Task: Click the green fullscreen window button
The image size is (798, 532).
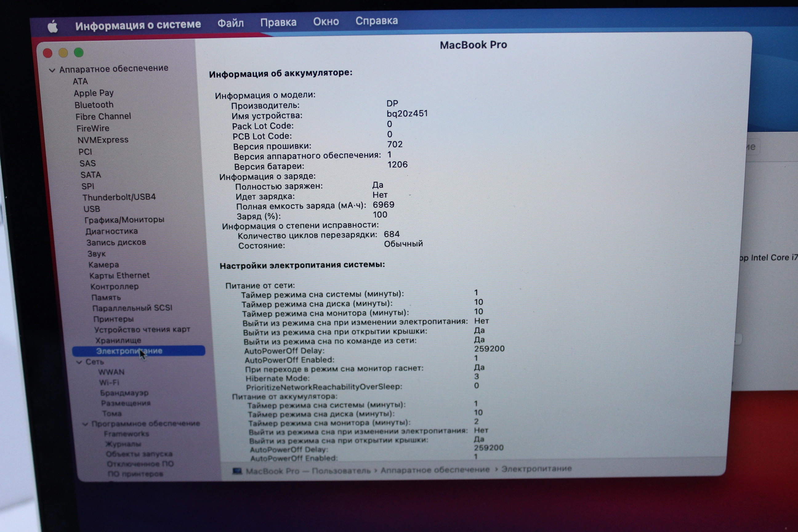Action: [x=79, y=53]
